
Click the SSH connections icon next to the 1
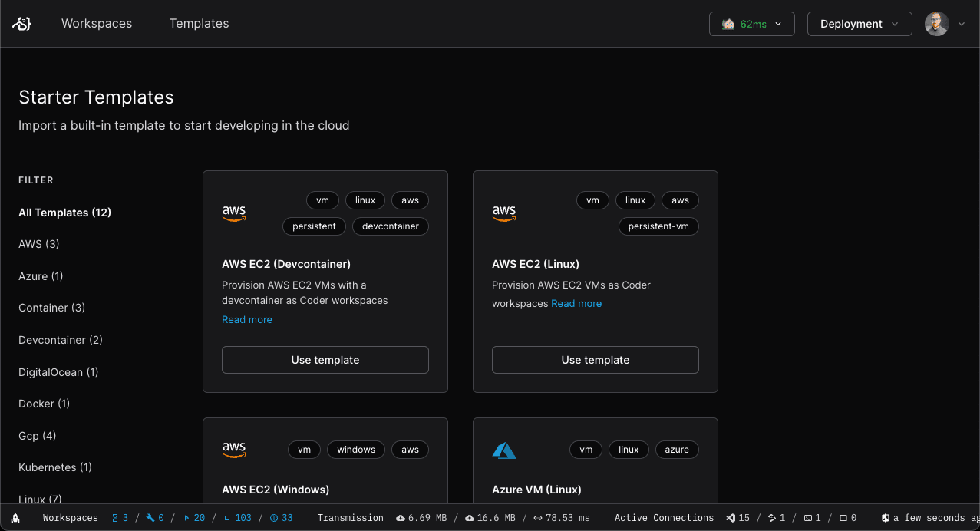pyautogui.click(x=772, y=518)
